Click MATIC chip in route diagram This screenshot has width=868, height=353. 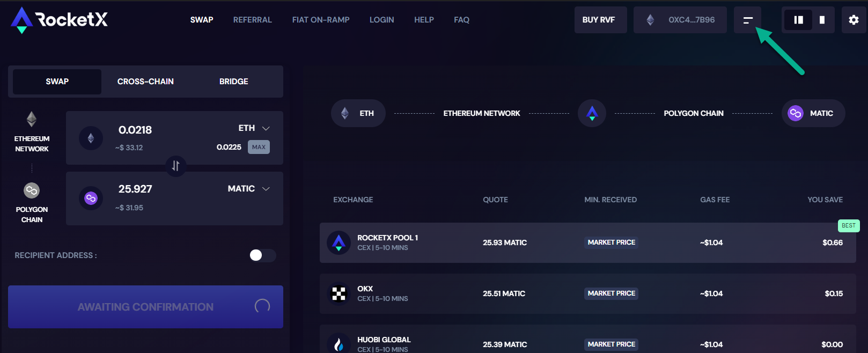[x=813, y=113]
